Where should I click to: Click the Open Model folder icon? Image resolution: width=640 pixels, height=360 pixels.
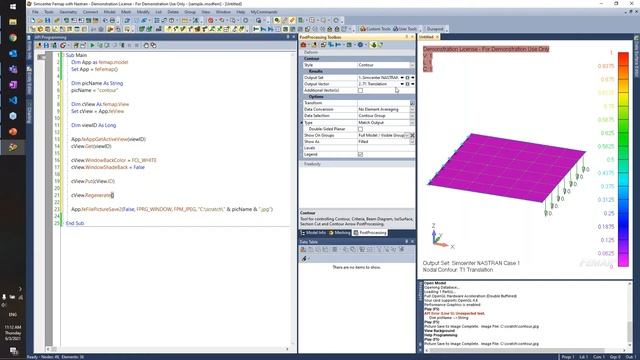[40, 20]
